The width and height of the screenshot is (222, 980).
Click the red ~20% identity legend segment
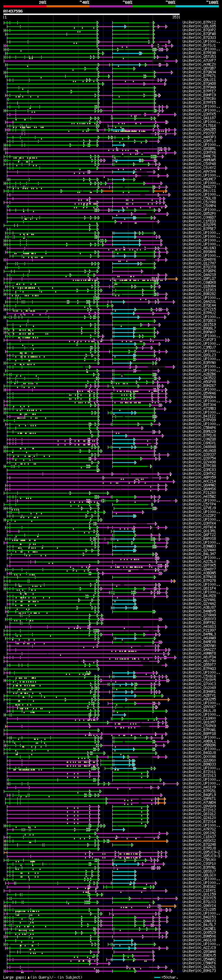click(25, 7)
